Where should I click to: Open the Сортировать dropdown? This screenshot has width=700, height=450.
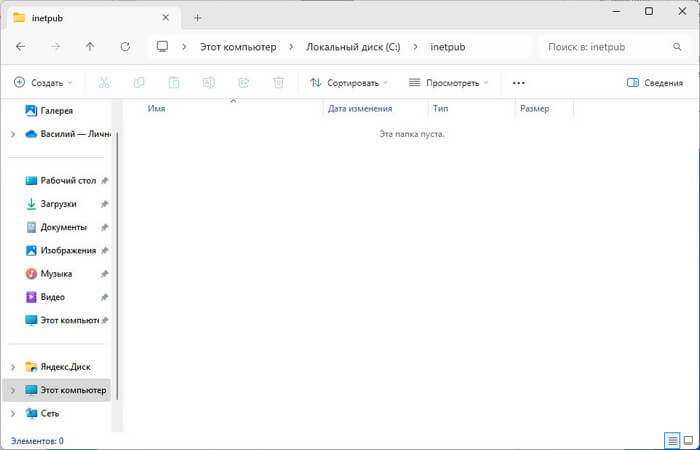click(x=348, y=83)
